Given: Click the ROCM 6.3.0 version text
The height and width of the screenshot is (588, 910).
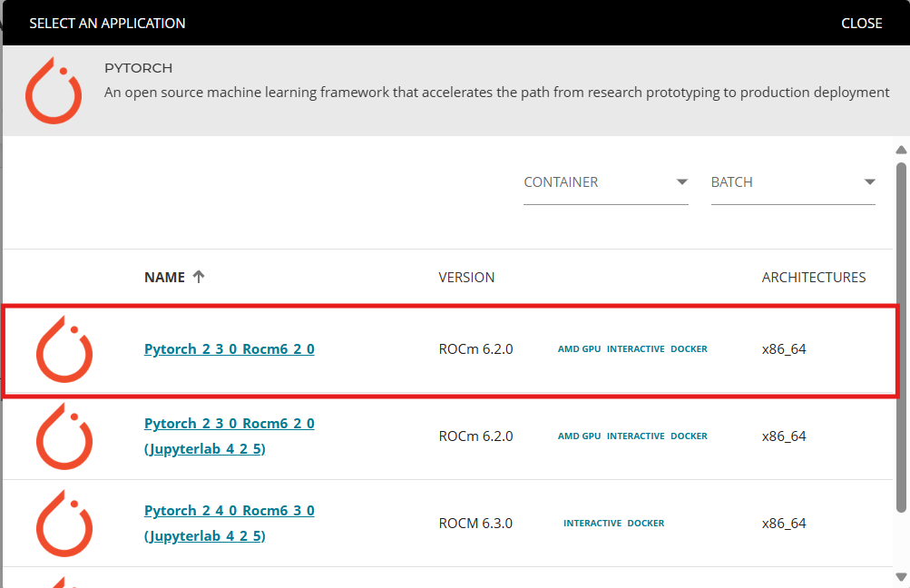Looking at the screenshot, I should pos(475,523).
